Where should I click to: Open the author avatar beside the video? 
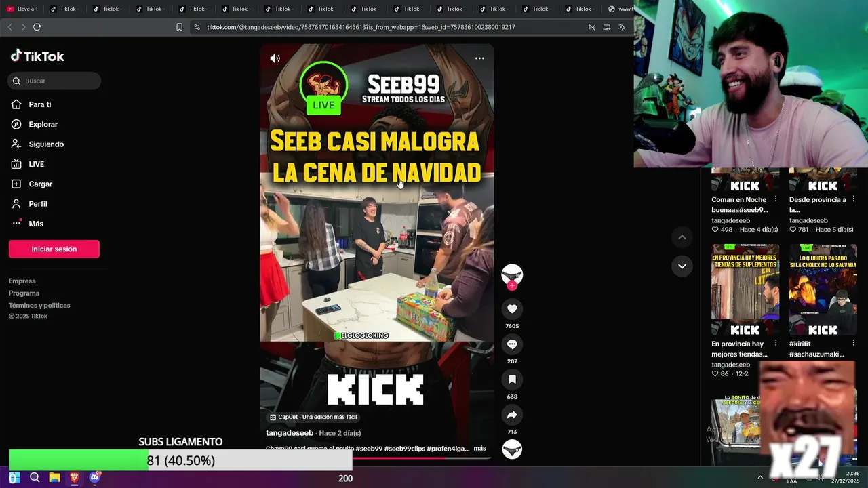[512, 274]
